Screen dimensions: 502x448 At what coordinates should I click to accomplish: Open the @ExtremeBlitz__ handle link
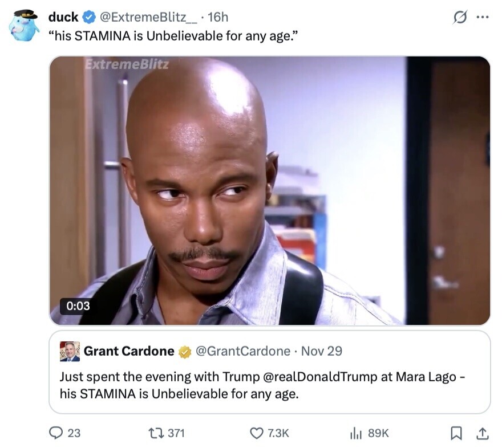(x=148, y=17)
